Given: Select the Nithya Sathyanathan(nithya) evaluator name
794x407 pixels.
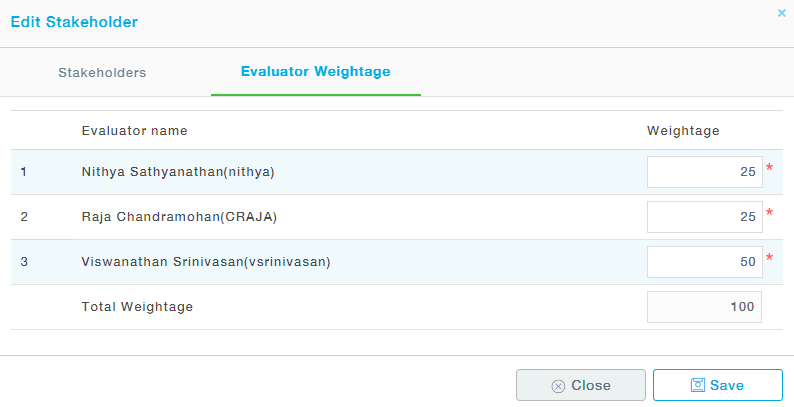Looking at the screenshot, I should pyautogui.click(x=178, y=172).
